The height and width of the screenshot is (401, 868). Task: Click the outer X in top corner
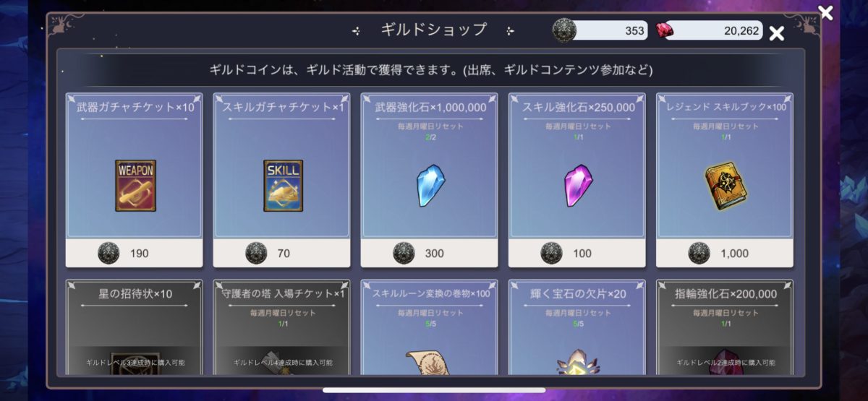click(x=825, y=12)
